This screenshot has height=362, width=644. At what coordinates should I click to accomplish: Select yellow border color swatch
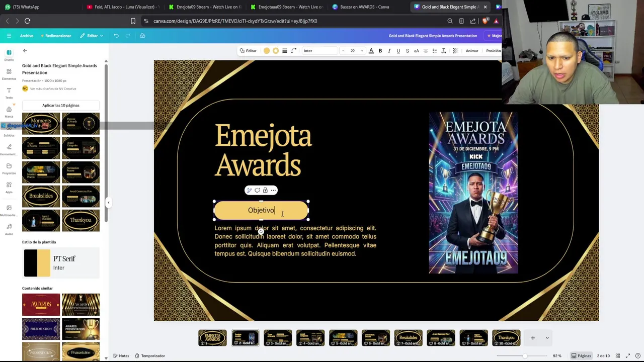(x=276, y=51)
